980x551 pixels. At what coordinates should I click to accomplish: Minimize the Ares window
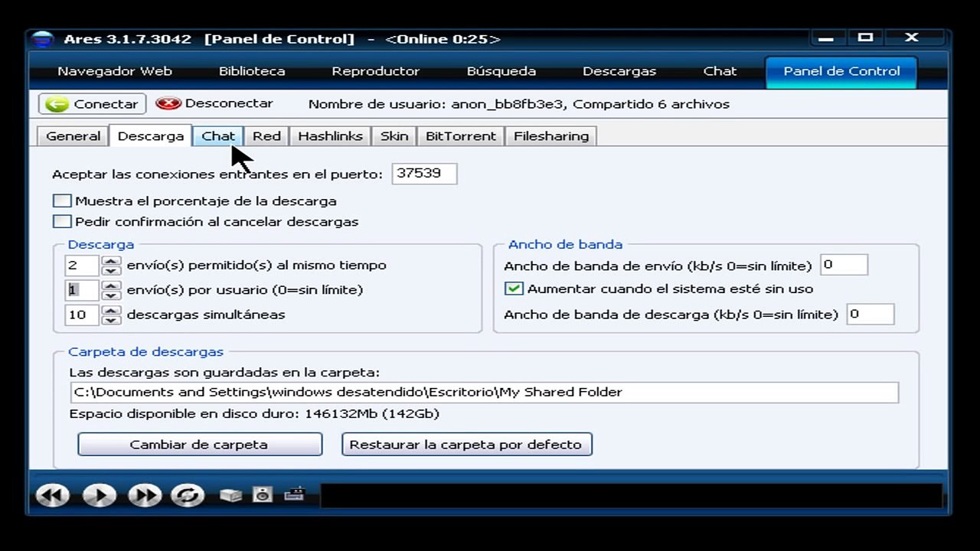pyautogui.click(x=826, y=38)
